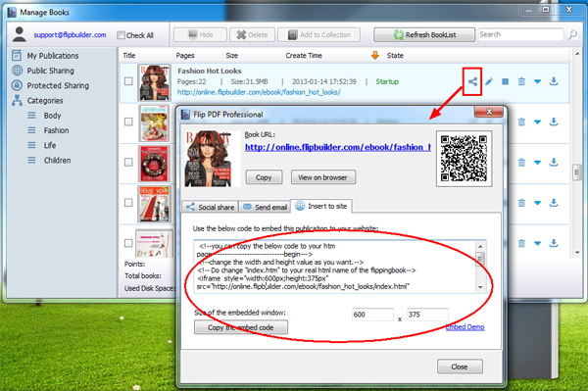The height and width of the screenshot is (391, 588).
Task: Click the embed height field 375
Action: [427, 315]
